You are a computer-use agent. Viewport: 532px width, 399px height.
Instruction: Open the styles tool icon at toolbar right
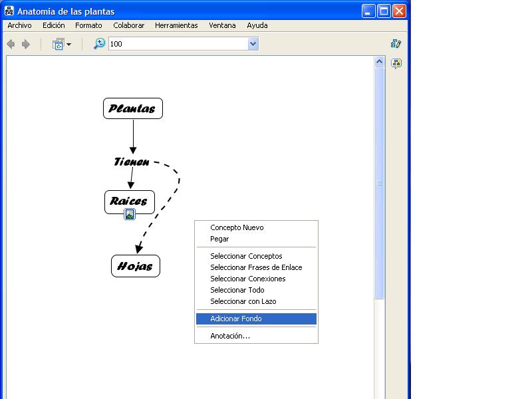click(x=396, y=44)
